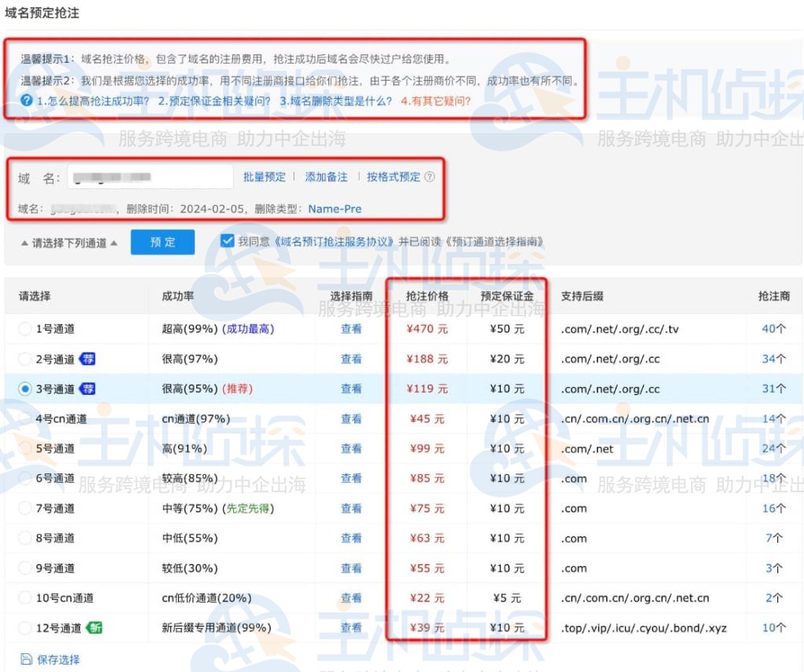Select the 12号通道 radio button
The width and height of the screenshot is (804, 672).
point(24,627)
